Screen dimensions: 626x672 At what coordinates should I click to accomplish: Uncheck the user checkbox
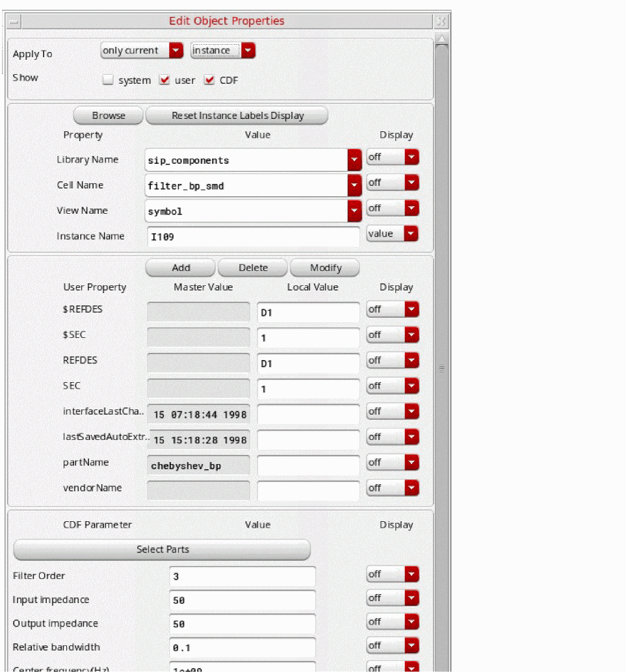tap(164, 81)
